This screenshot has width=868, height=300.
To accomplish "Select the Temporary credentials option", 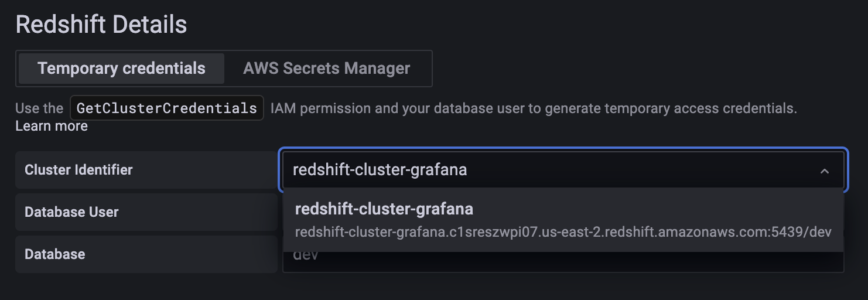I will pos(121,69).
